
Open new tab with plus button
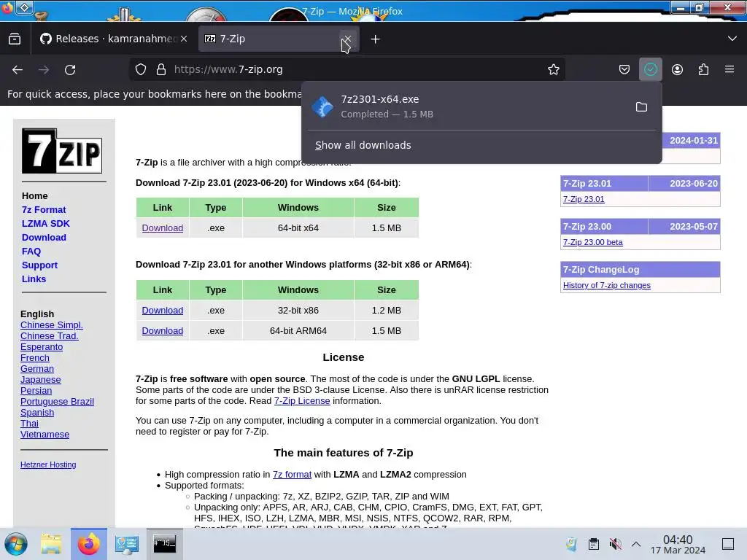click(x=376, y=39)
